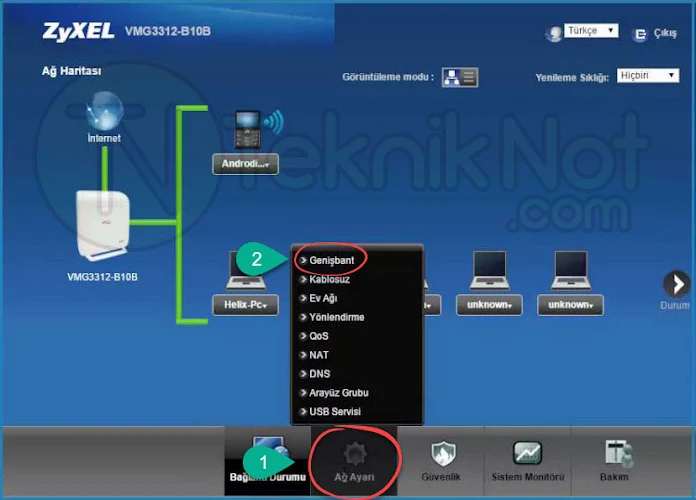This screenshot has height=500, width=696.
Task: Click the Internet globe icon
Action: 104,111
